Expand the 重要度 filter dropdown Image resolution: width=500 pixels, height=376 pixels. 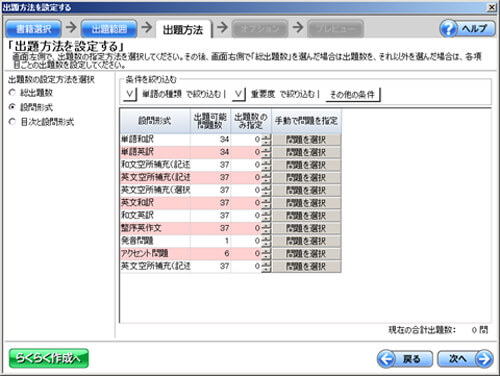tap(239, 94)
